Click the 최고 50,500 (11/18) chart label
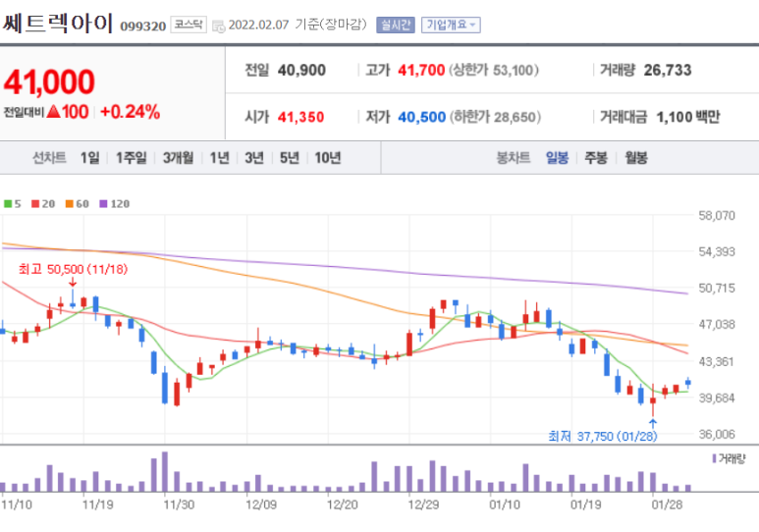The height and width of the screenshot is (532, 759). (73, 269)
